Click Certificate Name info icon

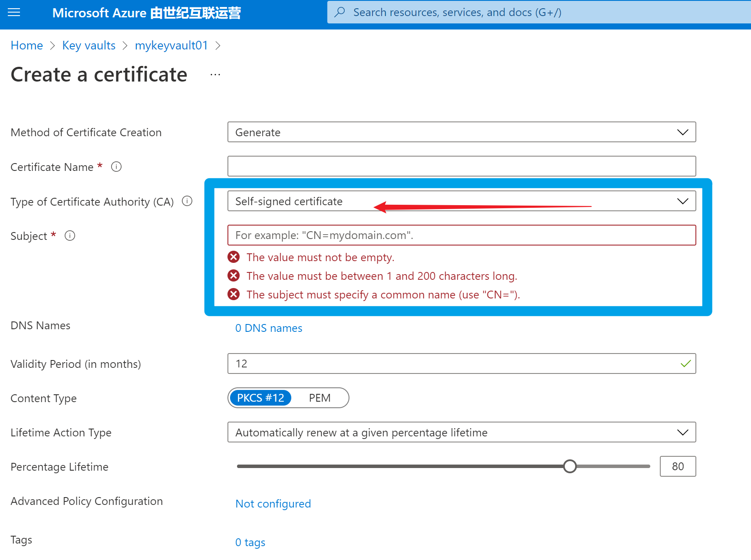tap(116, 167)
